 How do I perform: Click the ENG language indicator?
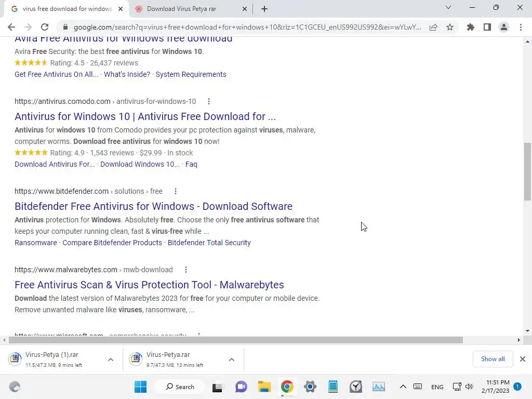437,387
